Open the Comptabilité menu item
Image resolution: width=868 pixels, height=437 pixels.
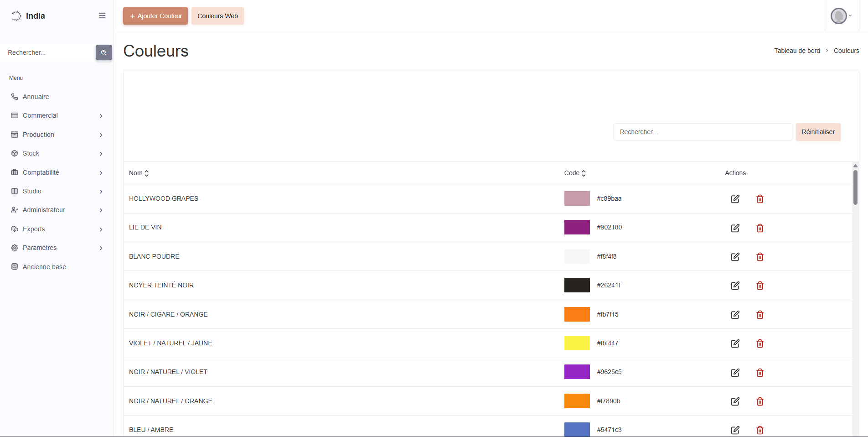click(41, 172)
